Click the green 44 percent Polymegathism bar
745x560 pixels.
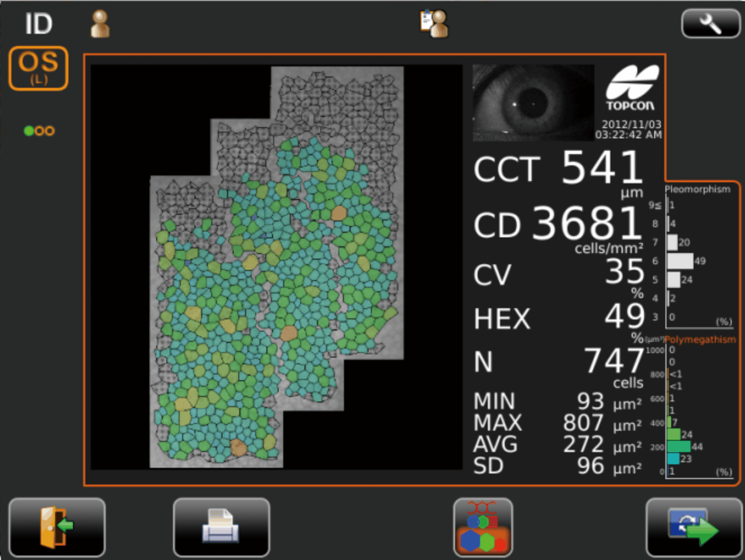678,447
